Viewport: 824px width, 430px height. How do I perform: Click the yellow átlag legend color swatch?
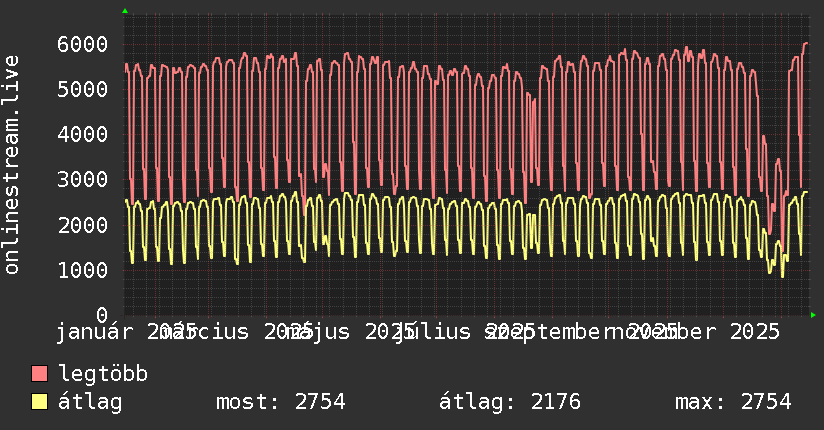(39, 402)
